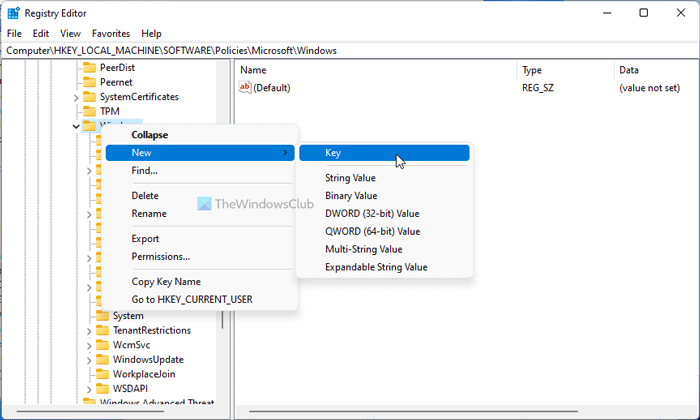Expand the WindowsUpdate key
Screen dimensions: 700x420
[x=89, y=360]
